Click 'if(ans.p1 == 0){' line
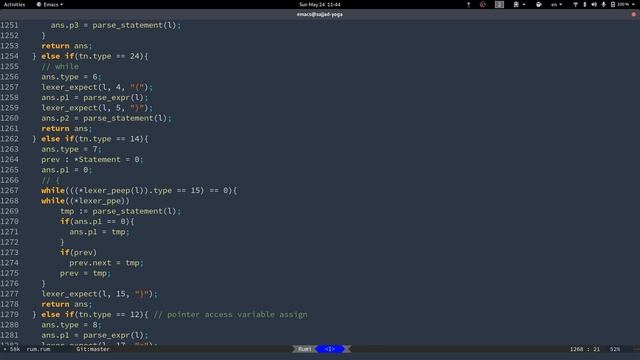 click(97, 222)
